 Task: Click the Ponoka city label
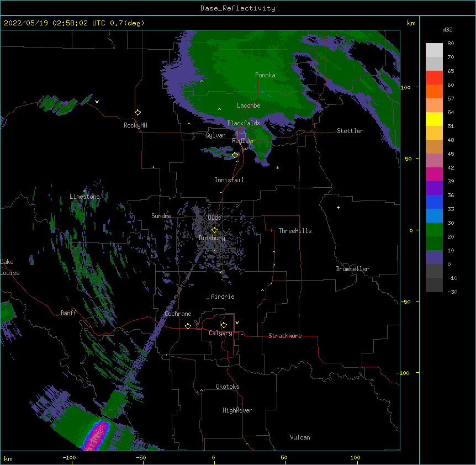(x=265, y=75)
